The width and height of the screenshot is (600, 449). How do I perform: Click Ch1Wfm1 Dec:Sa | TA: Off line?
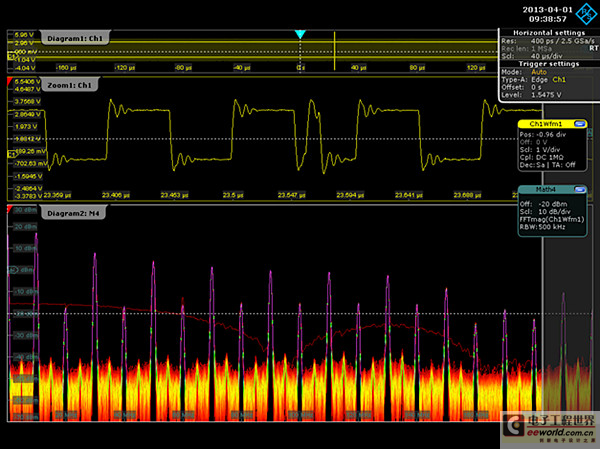coord(548,165)
